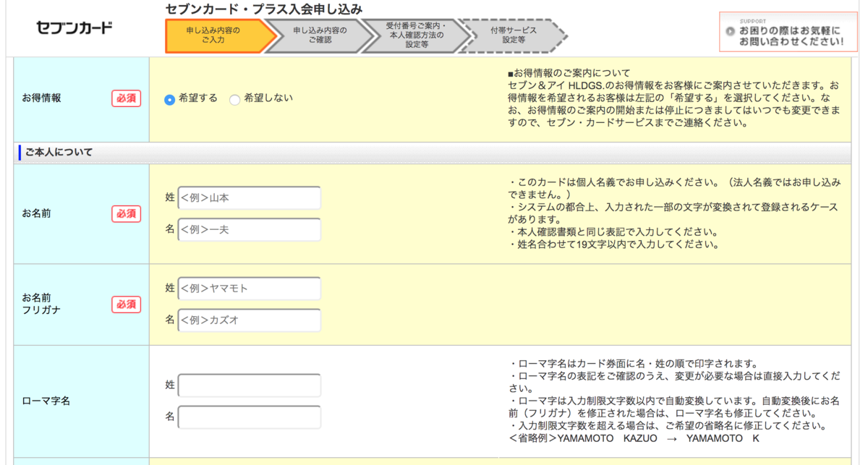Click the ご本人について section heading

pos(59,153)
